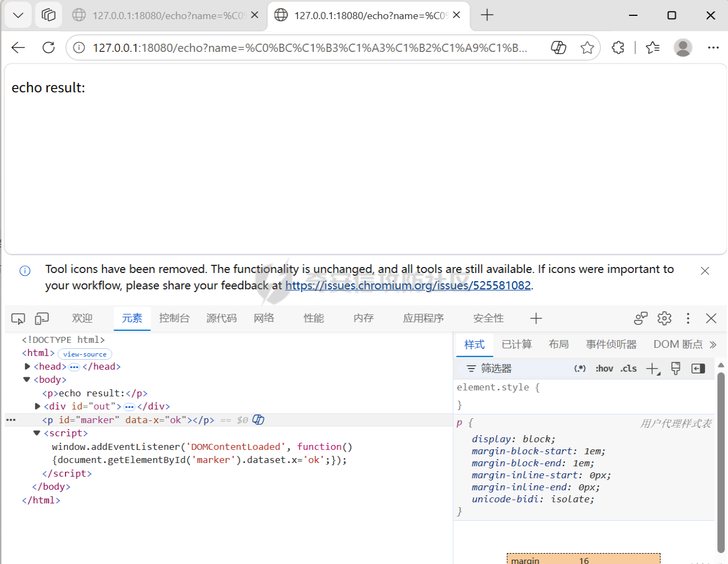View site information icon in address bar
The height and width of the screenshot is (564, 728).
tap(79, 48)
